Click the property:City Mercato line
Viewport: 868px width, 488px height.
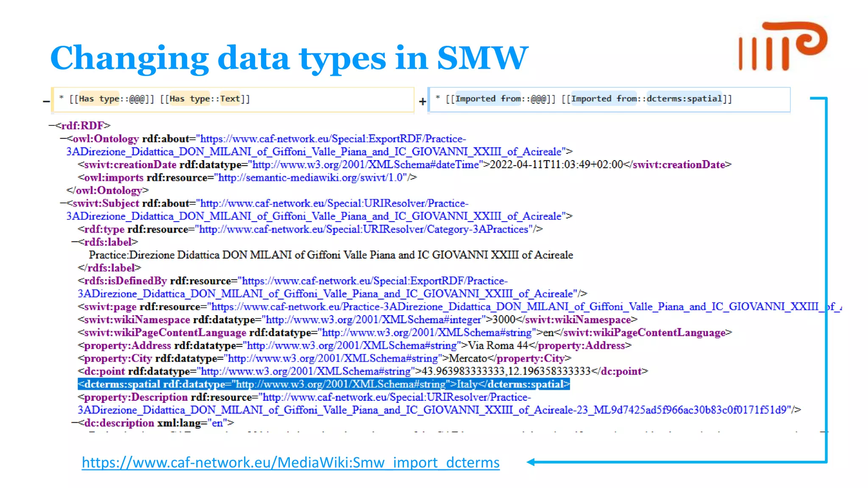coord(325,358)
